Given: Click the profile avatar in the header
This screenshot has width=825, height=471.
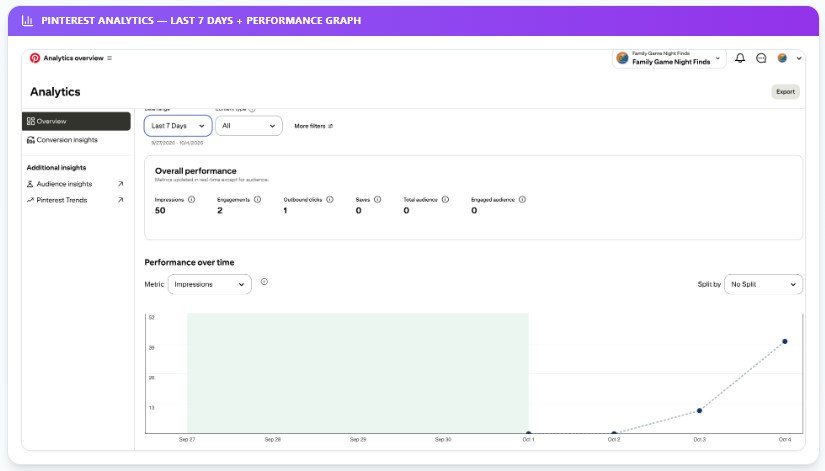Looking at the screenshot, I should 782,58.
